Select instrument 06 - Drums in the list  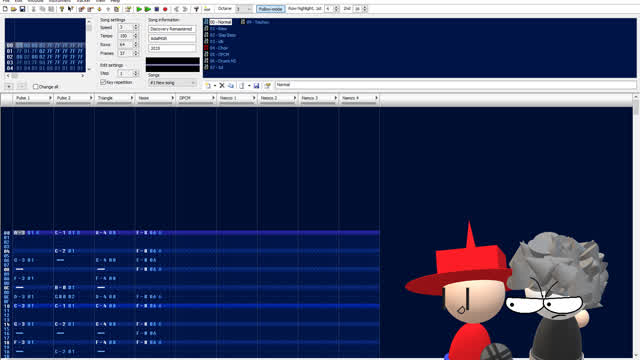tap(220, 61)
